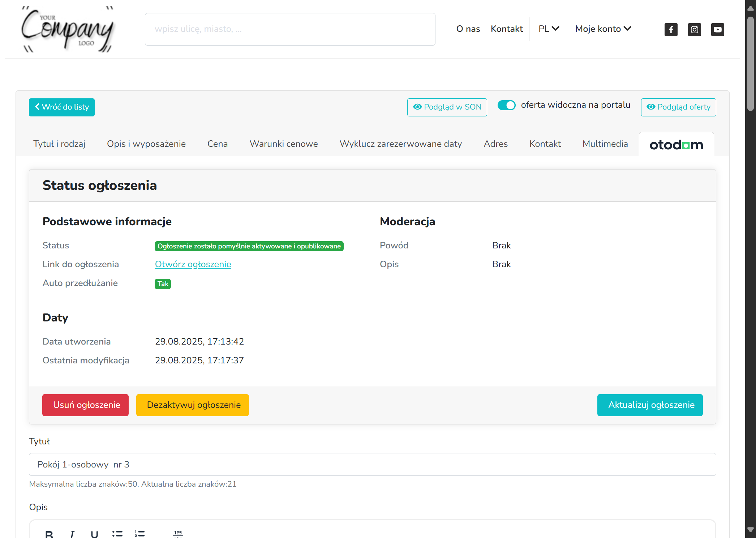The height and width of the screenshot is (538, 756).
Task: Open the Cena tab
Action: [x=218, y=144]
